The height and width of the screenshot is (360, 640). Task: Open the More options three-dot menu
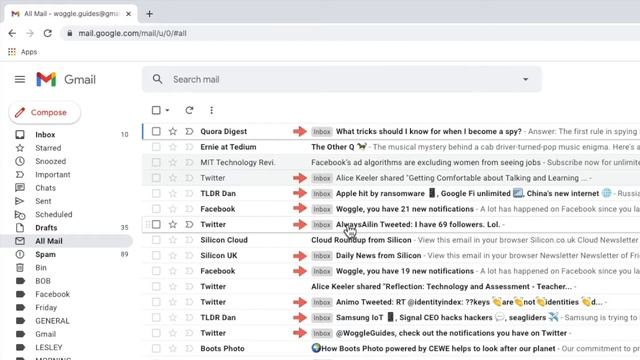coord(211,110)
